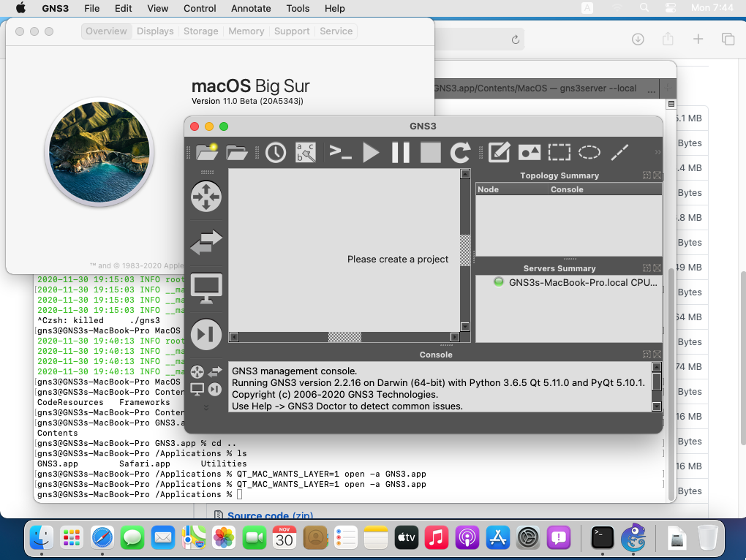Float the Servers Summary panel

[647, 268]
